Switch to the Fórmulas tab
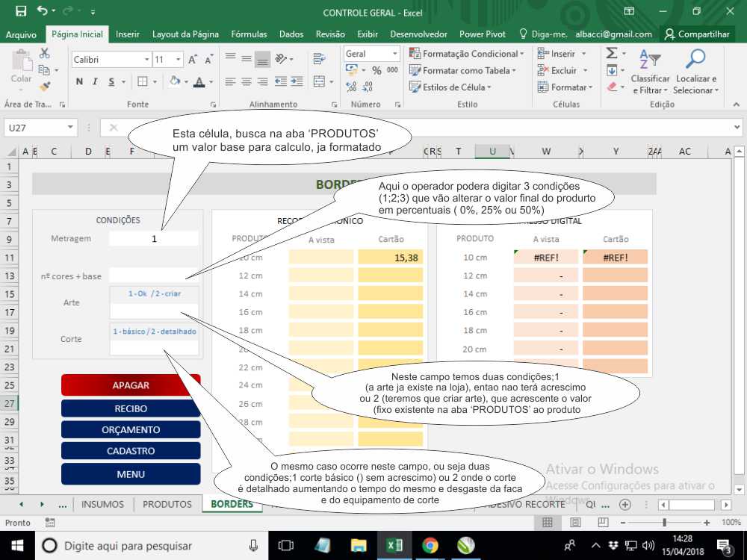This screenshot has height=560, width=747. point(249,34)
